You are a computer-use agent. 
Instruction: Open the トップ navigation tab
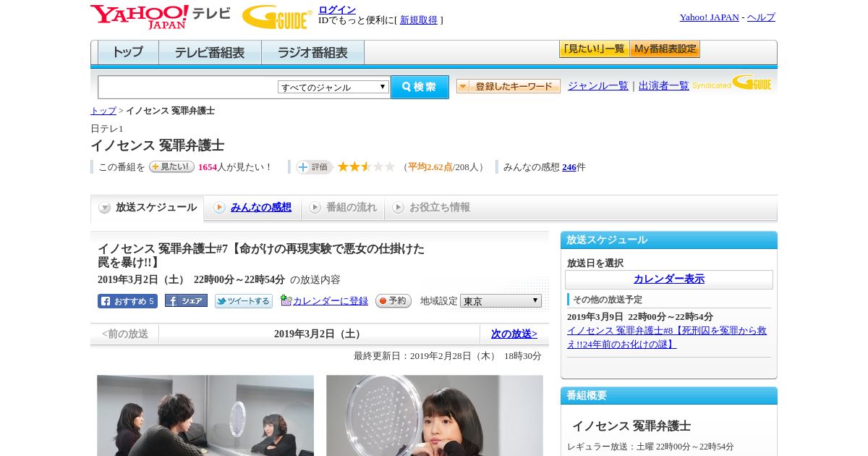coord(128,53)
